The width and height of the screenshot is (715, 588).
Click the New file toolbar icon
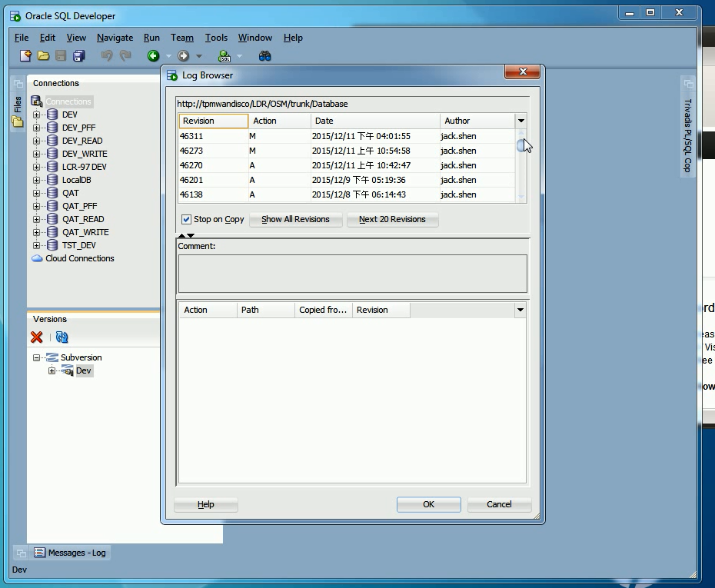coord(25,55)
